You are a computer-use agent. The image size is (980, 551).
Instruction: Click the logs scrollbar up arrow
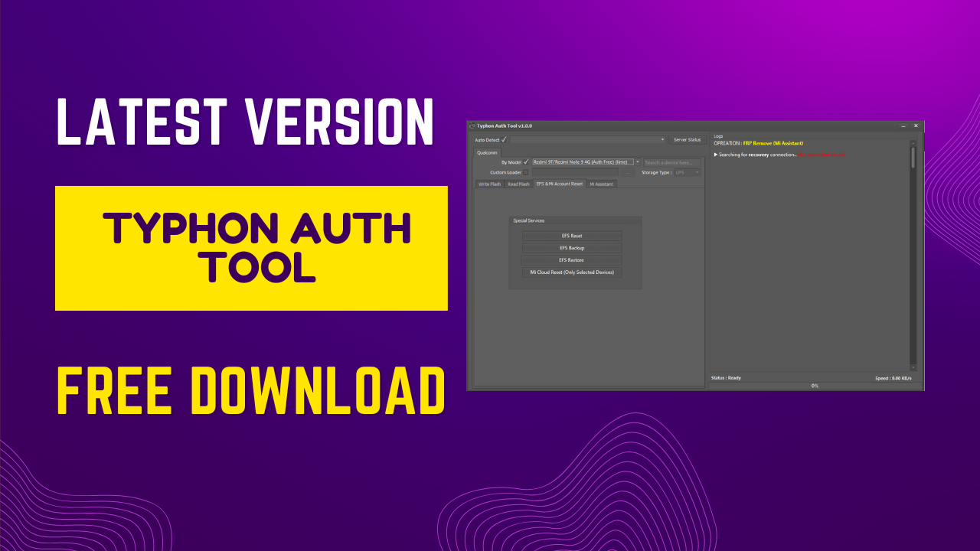(913, 143)
